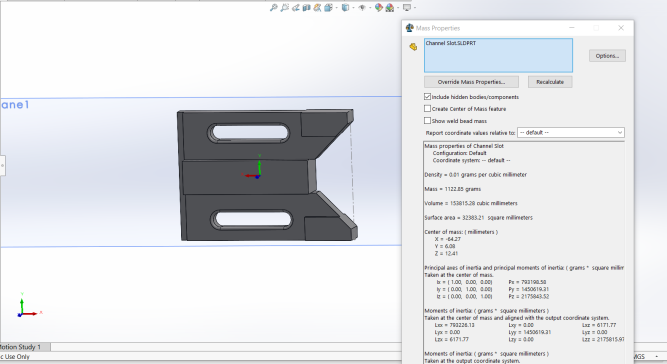Screen dimensions: 667x364
Task: Expand the Hide/Show Items dropdown arrow
Action: 370,8
